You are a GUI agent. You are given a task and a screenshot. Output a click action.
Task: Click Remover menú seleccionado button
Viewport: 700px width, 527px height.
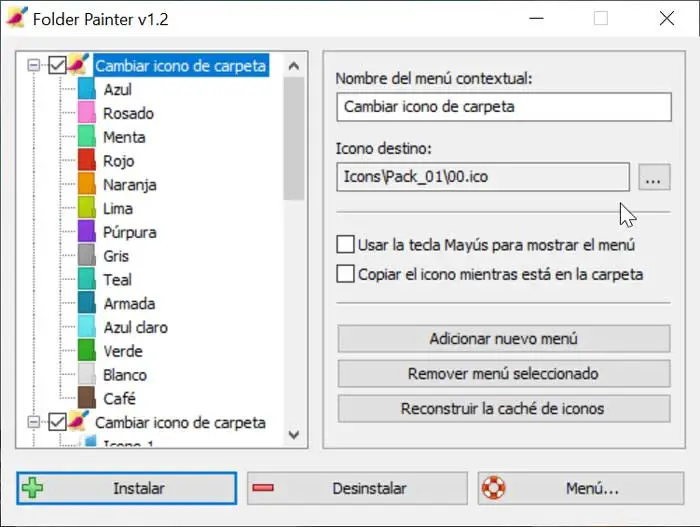[x=504, y=373]
